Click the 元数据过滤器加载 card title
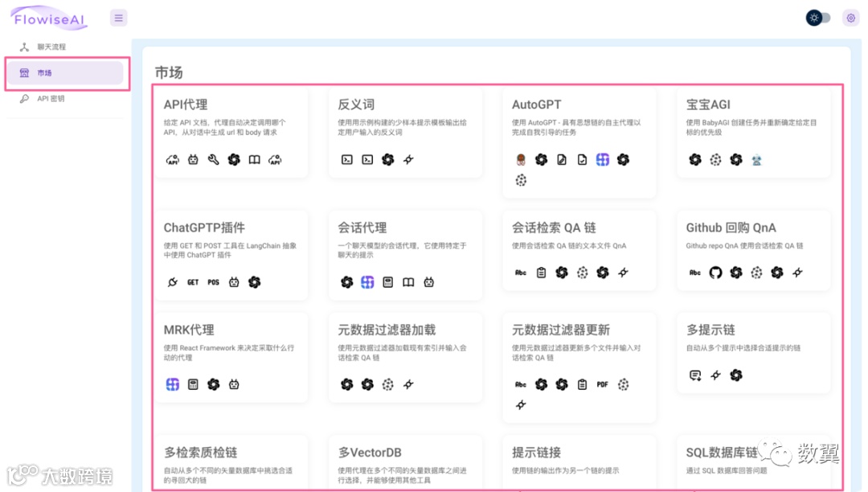The width and height of the screenshot is (868, 492). (x=387, y=330)
